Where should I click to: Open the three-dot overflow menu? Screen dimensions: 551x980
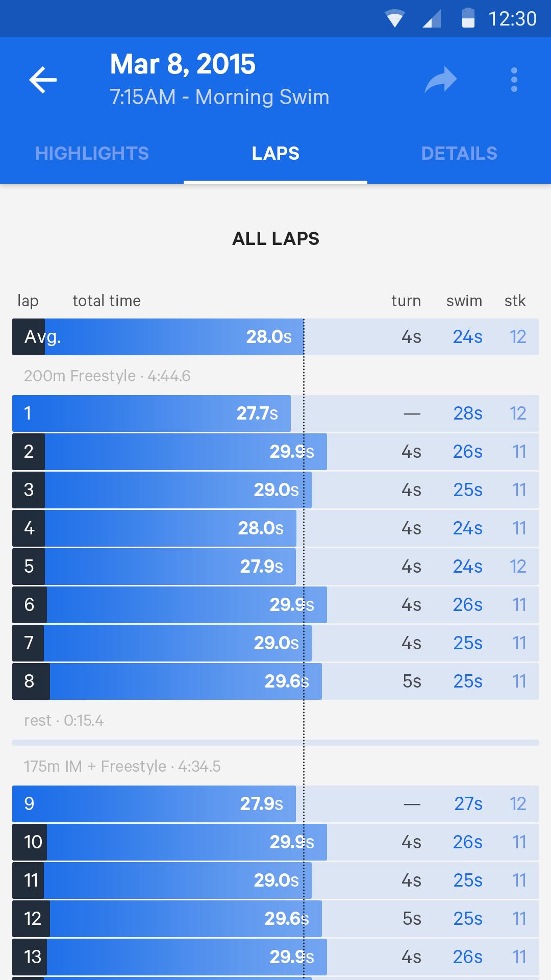tap(514, 80)
